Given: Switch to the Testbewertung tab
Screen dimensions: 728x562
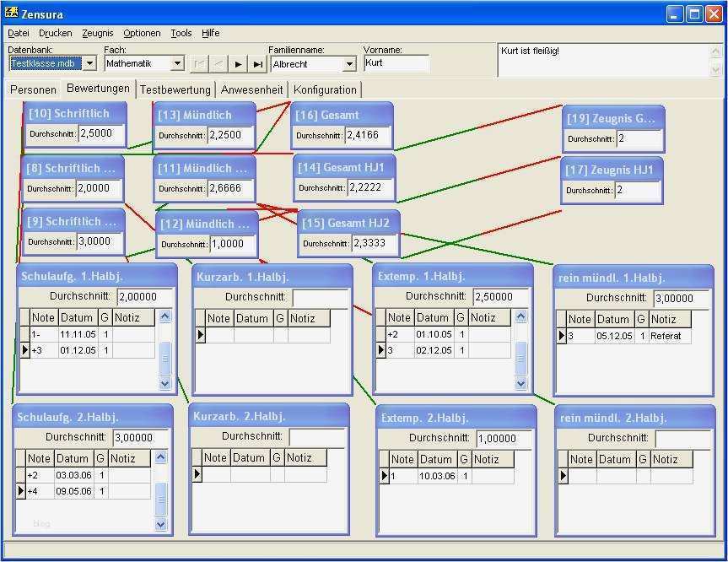Looking at the screenshot, I should pyautogui.click(x=175, y=89).
